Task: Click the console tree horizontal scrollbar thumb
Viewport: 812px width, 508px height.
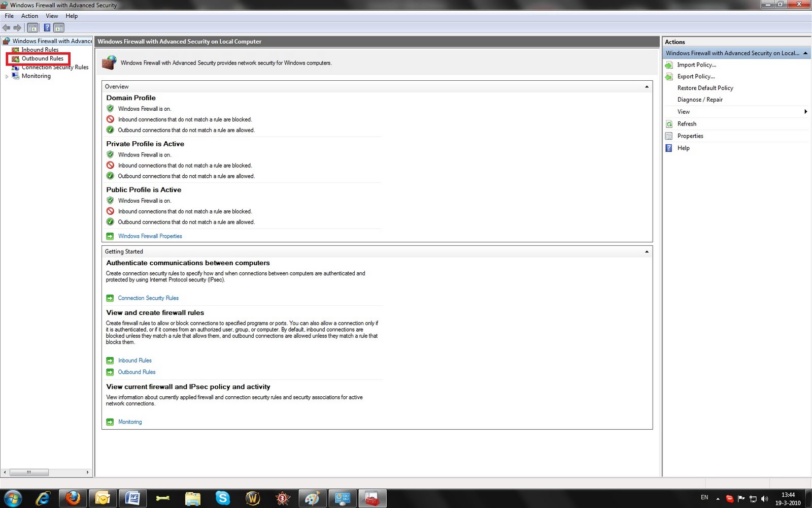Action: pyautogui.click(x=29, y=472)
